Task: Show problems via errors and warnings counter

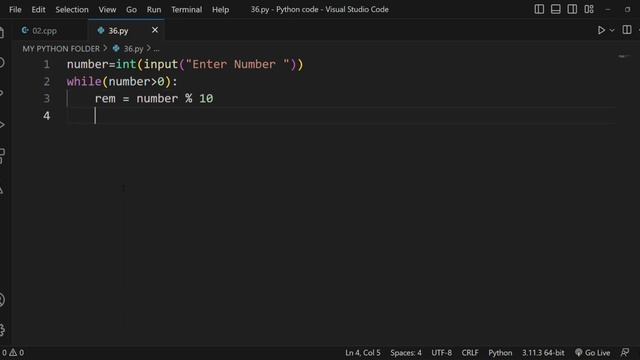Action: (x=13, y=352)
